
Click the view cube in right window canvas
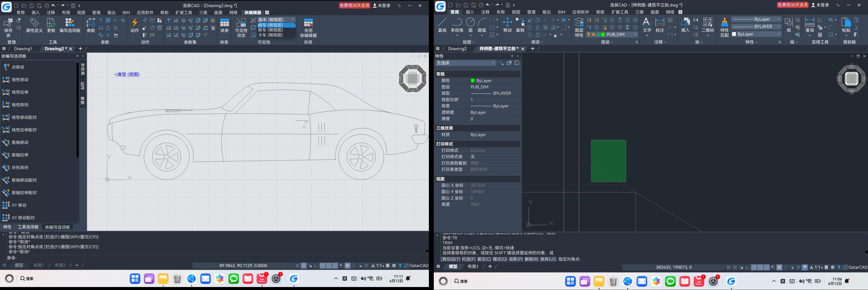pos(852,78)
